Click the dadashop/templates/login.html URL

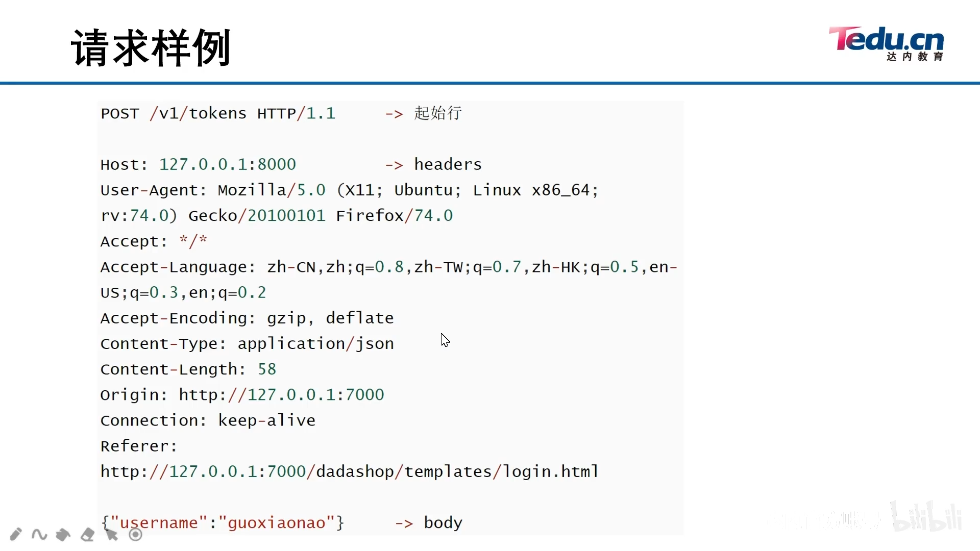[349, 471]
